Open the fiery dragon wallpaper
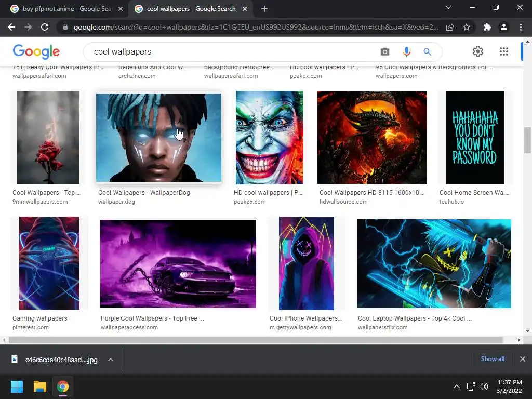This screenshot has height=399, width=532. (372, 137)
